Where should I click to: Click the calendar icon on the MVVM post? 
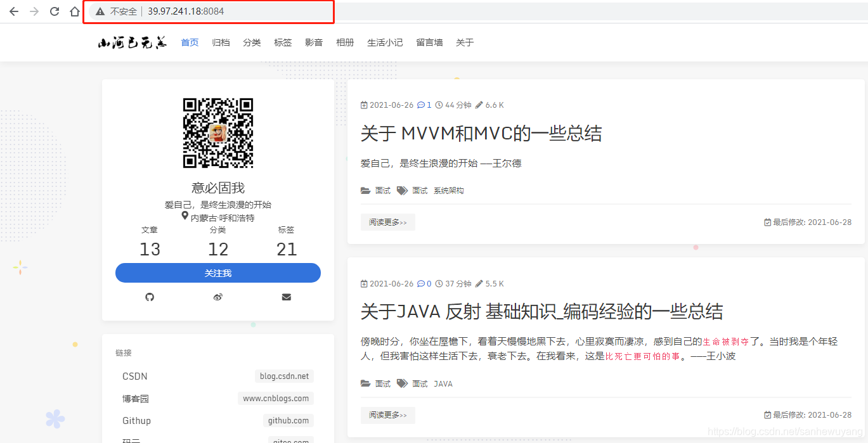pyautogui.click(x=364, y=105)
